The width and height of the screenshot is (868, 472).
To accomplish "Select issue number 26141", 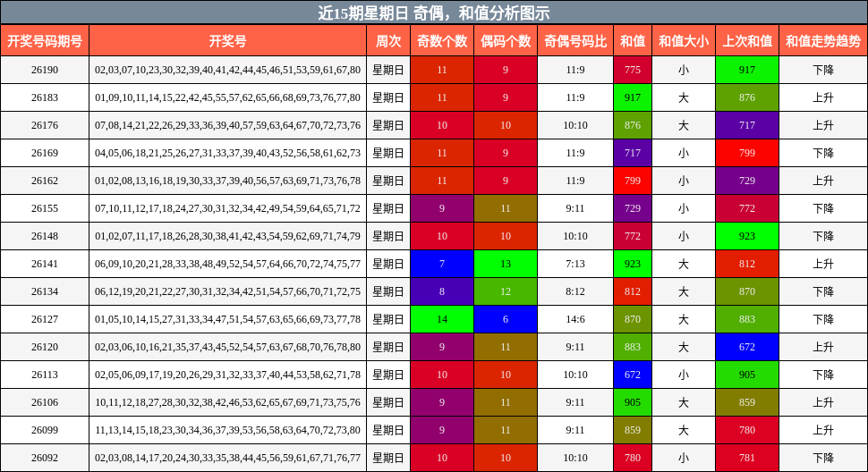I will pyautogui.click(x=45, y=264).
